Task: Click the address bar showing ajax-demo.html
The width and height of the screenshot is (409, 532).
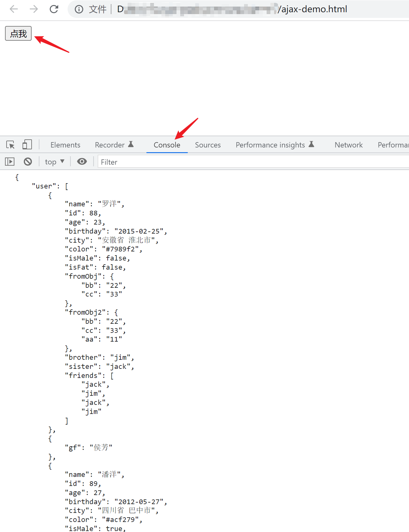Action: (x=238, y=9)
